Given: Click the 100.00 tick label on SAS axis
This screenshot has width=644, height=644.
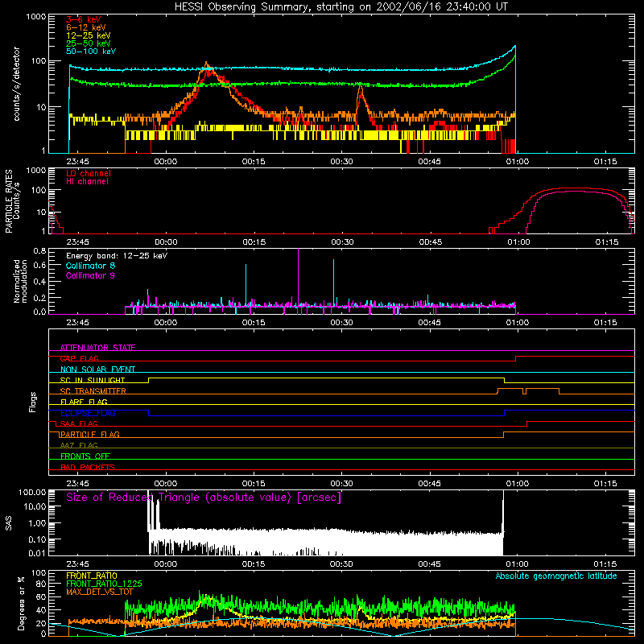Looking at the screenshot, I should (32, 492).
